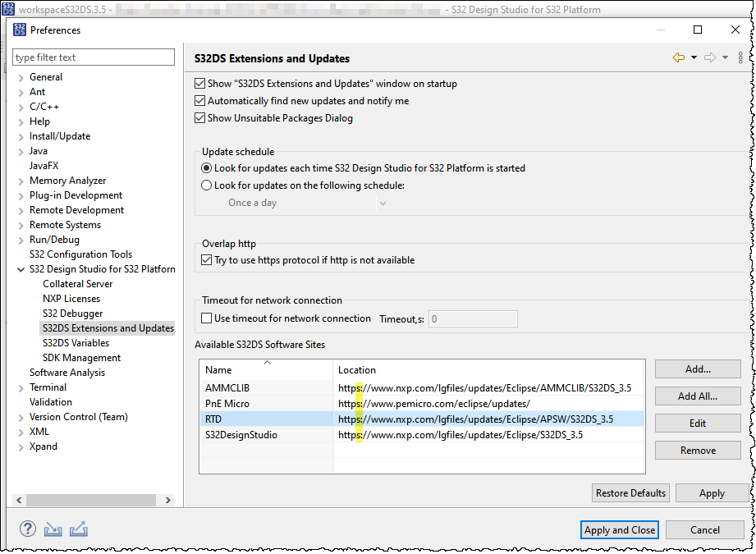Open the view menu three-dots icon
Viewport: 756px width, 554px height.
coord(741,57)
